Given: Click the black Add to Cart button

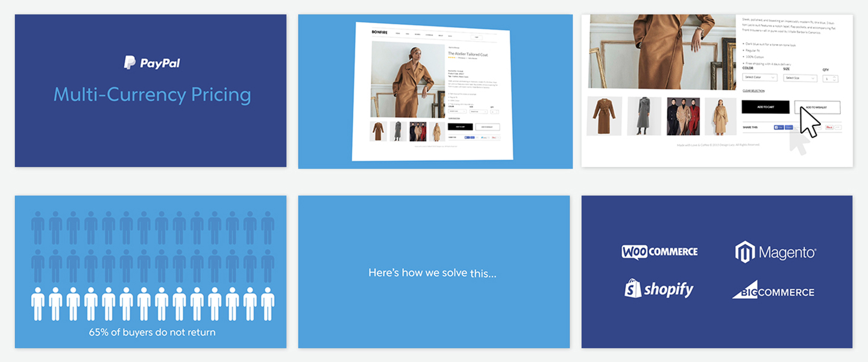Looking at the screenshot, I should 765,107.
